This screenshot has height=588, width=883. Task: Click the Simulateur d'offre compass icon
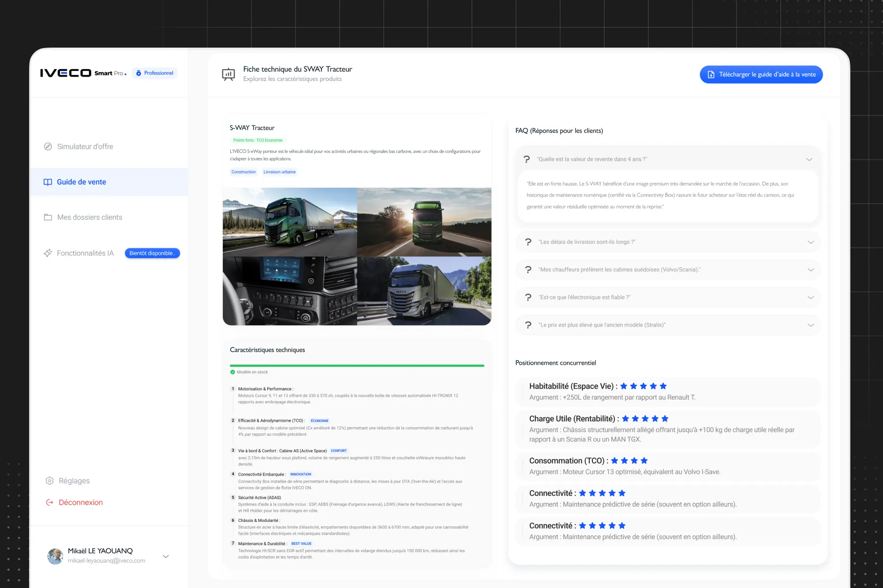point(48,146)
